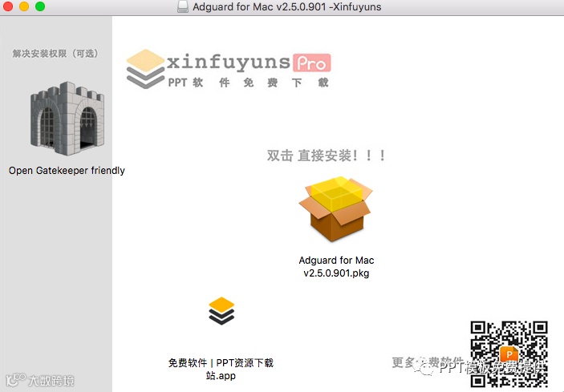Click the 'Adguard for Mac v2.5.0.901.pkg' filename

[336, 267]
